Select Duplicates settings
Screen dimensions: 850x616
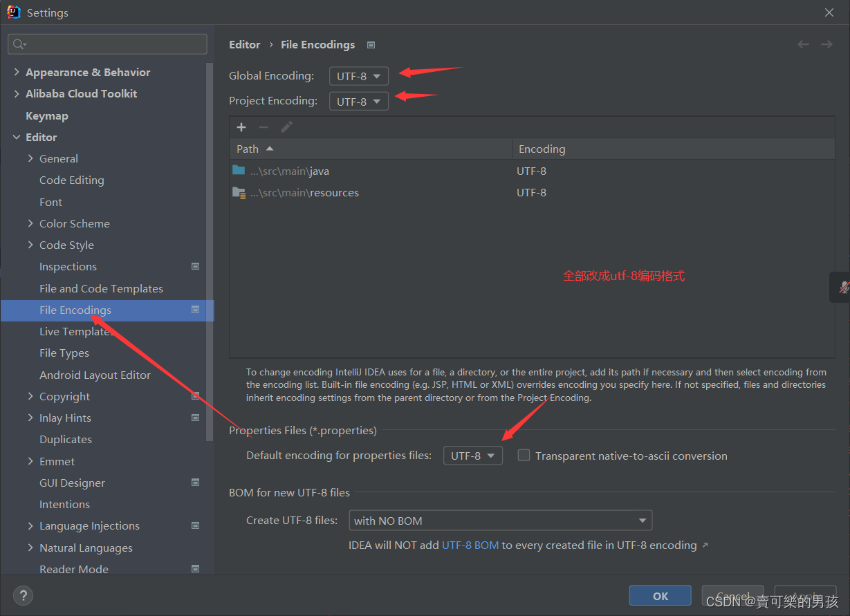(x=66, y=439)
